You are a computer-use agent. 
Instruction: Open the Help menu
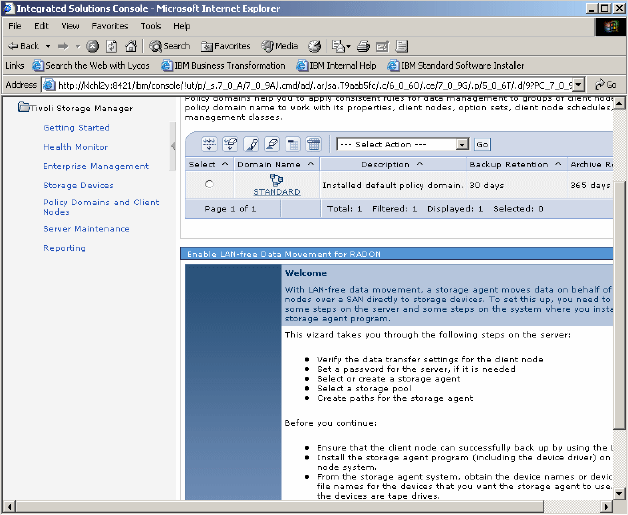click(x=181, y=26)
